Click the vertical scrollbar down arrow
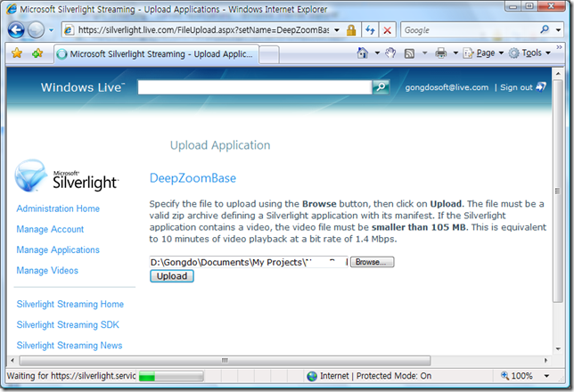 (558, 348)
